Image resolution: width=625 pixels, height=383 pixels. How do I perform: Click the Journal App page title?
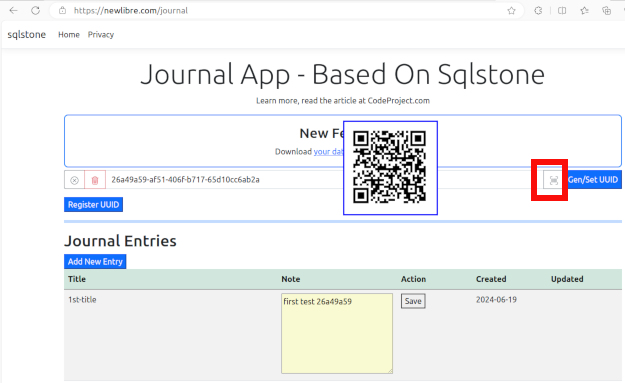coord(343,75)
